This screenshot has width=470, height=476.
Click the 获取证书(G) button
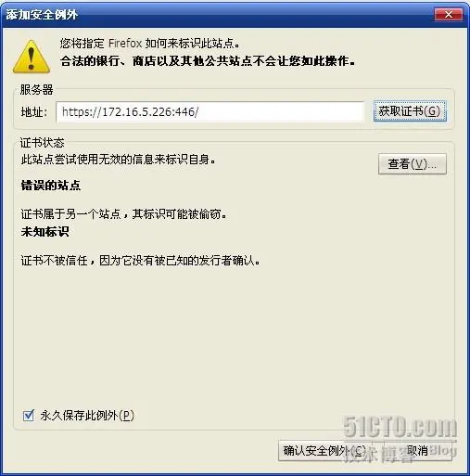pyautogui.click(x=410, y=111)
